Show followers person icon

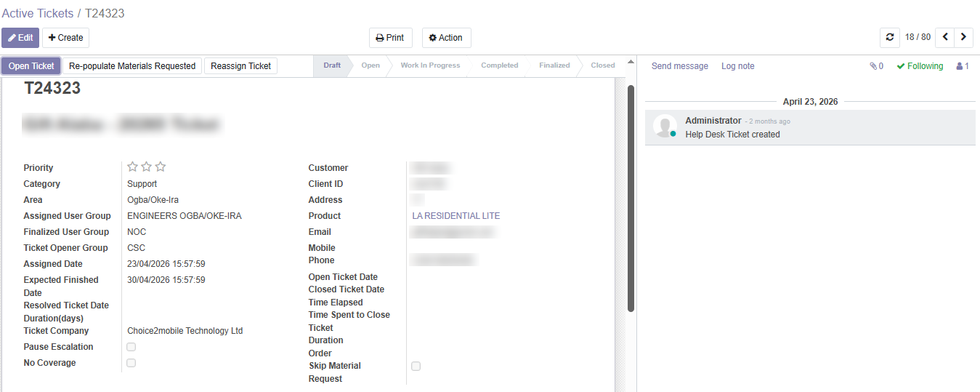pos(963,66)
